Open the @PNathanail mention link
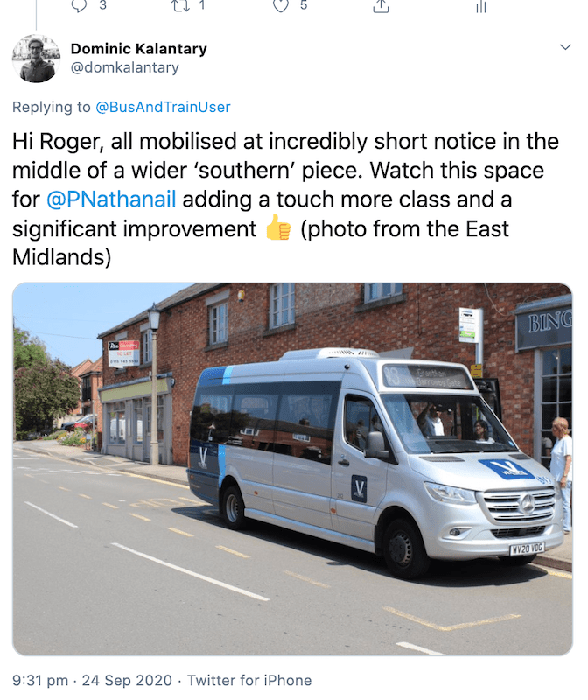Image resolution: width=588 pixels, height=700 pixels. [111, 199]
